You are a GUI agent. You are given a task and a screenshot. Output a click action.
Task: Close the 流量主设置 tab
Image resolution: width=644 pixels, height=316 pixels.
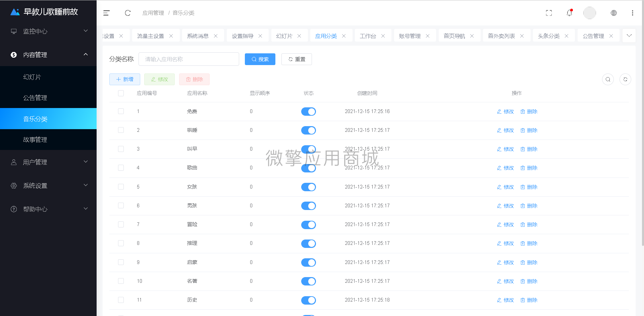click(171, 36)
